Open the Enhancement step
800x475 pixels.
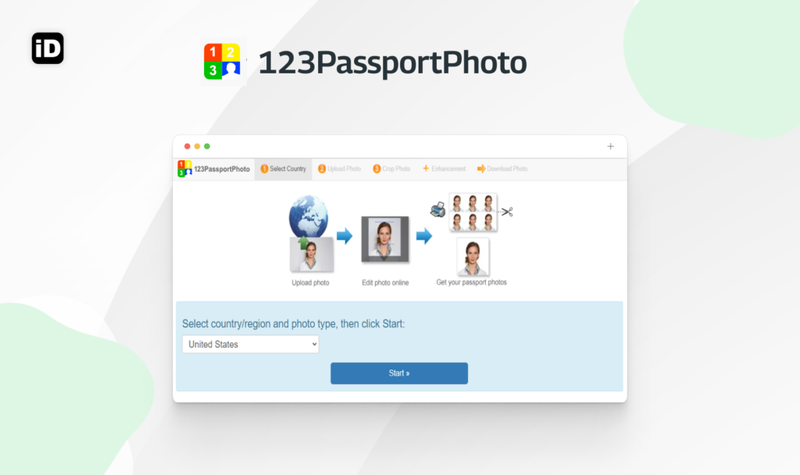pos(444,169)
